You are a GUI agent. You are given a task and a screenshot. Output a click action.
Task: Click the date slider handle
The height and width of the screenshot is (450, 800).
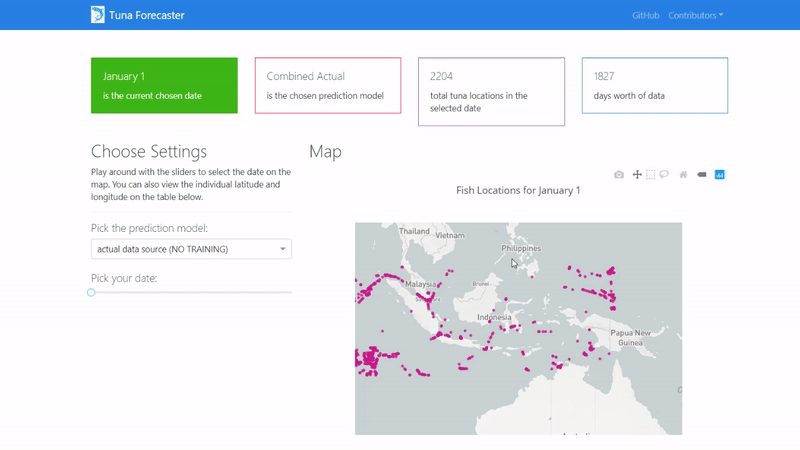pos(91,292)
